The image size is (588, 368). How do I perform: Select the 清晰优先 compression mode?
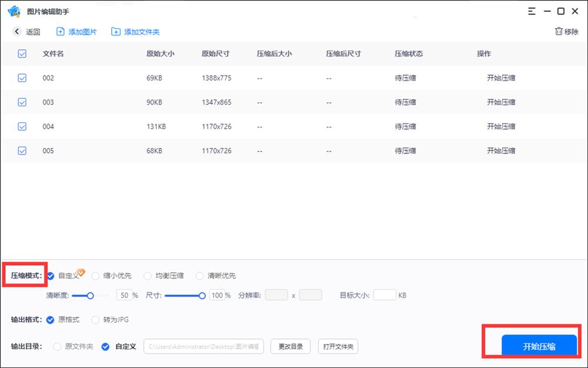point(201,275)
